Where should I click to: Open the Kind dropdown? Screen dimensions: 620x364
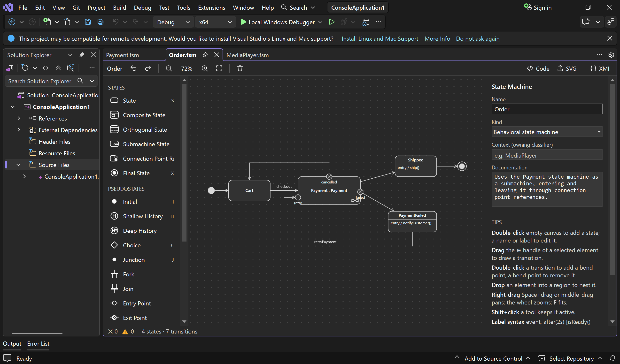point(547,132)
